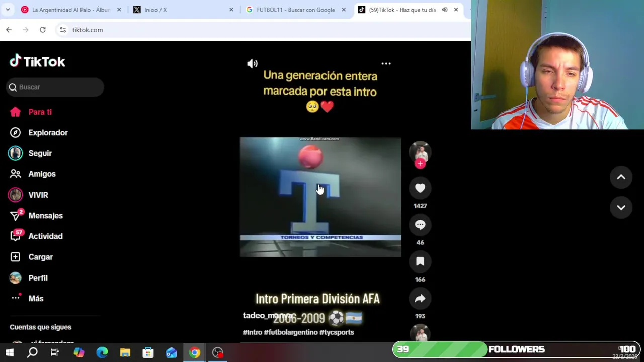Click the Buscar search field
The width and height of the screenshot is (644, 362).
pyautogui.click(x=55, y=87)
